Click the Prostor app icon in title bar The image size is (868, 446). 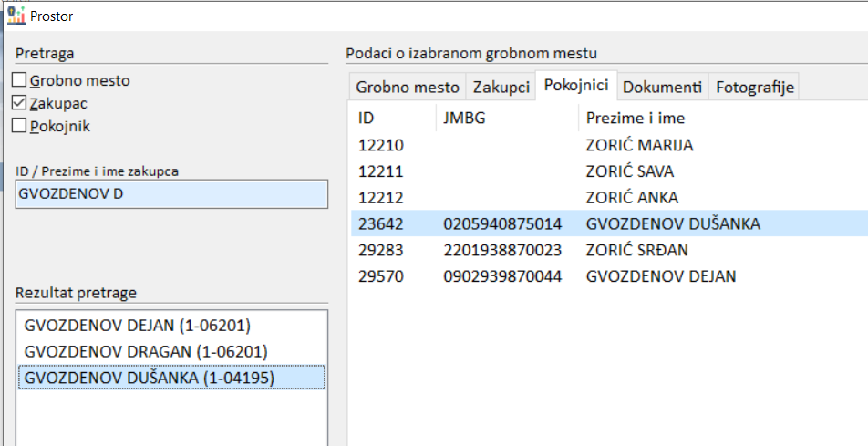15,16
